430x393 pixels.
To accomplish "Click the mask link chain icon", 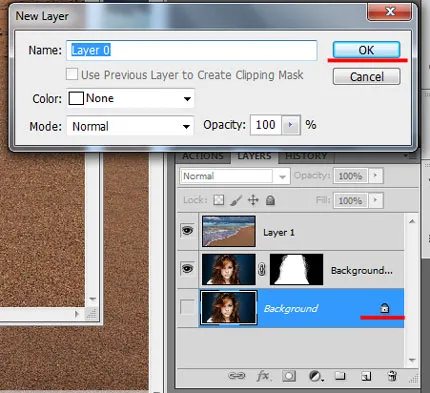I will click(262, 269).
